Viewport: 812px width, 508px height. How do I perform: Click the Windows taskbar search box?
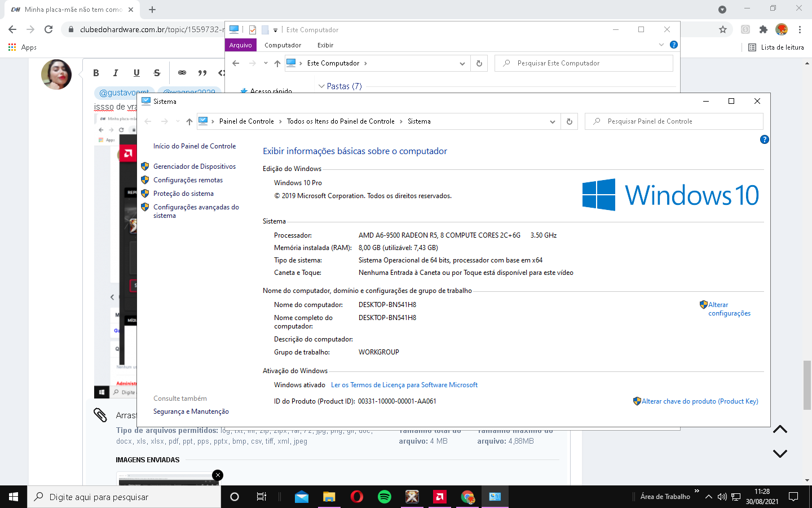pos(124,497)
